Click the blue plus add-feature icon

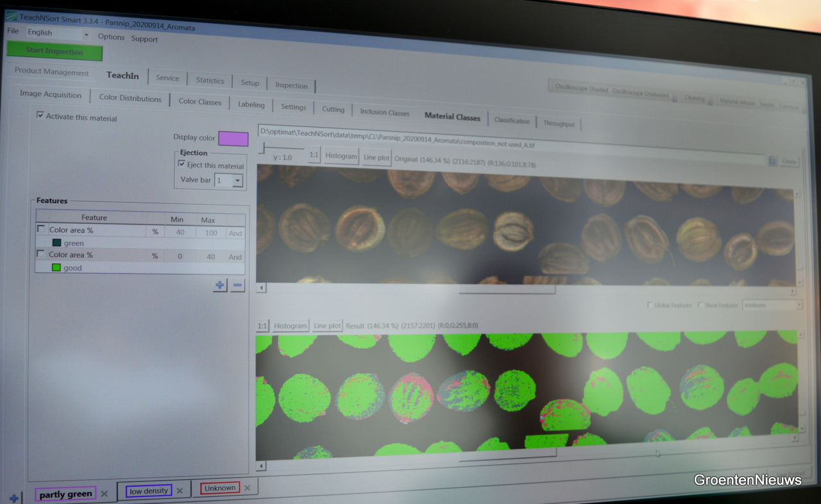[220, 285]
